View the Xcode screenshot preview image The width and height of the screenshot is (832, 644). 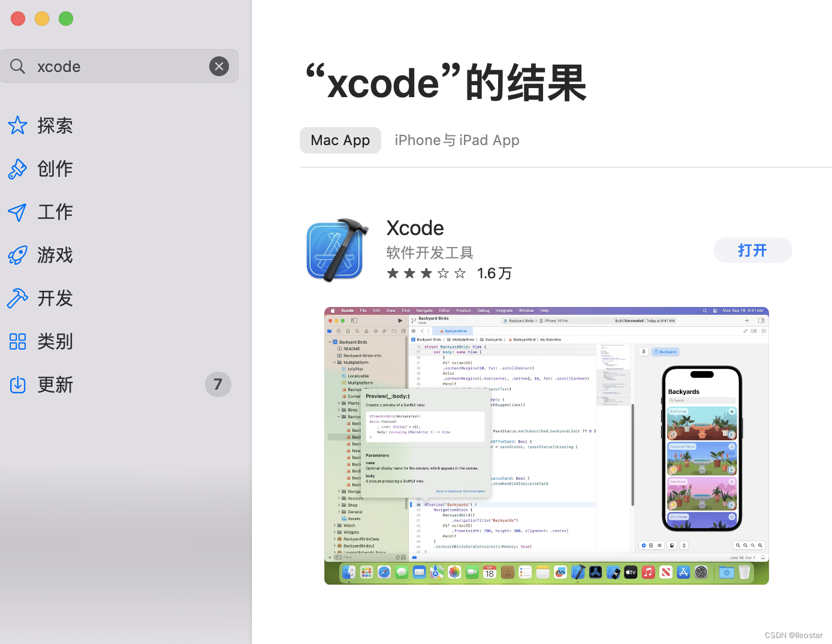(x=547, y=446)
